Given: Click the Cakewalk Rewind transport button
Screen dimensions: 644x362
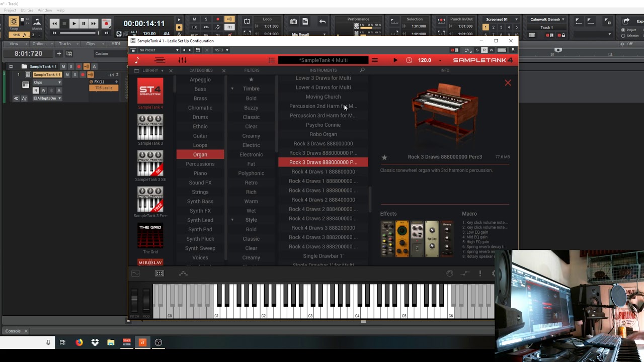Looking at the screenshot, I should pyautogui.click(x=54, y=24).
